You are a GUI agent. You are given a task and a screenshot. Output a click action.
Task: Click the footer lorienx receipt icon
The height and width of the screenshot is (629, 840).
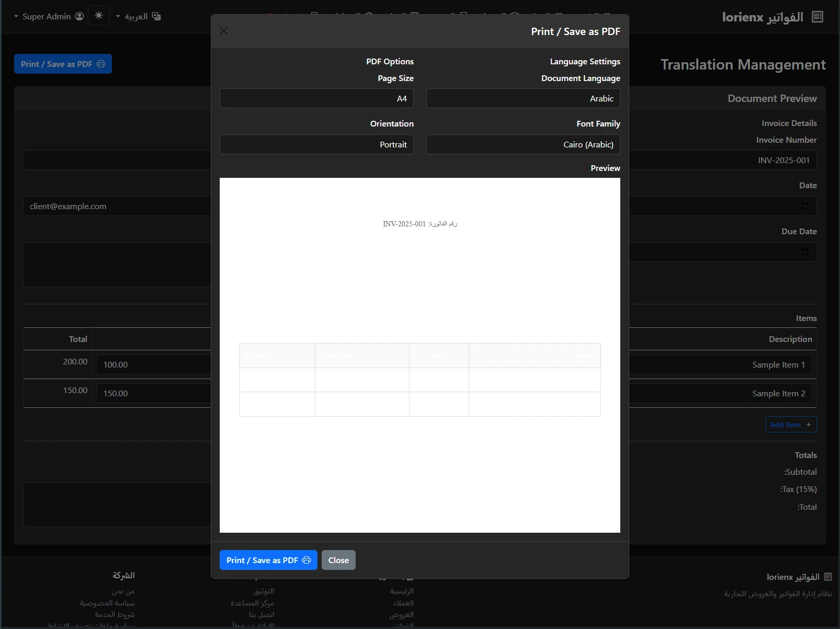click(827, 577)
